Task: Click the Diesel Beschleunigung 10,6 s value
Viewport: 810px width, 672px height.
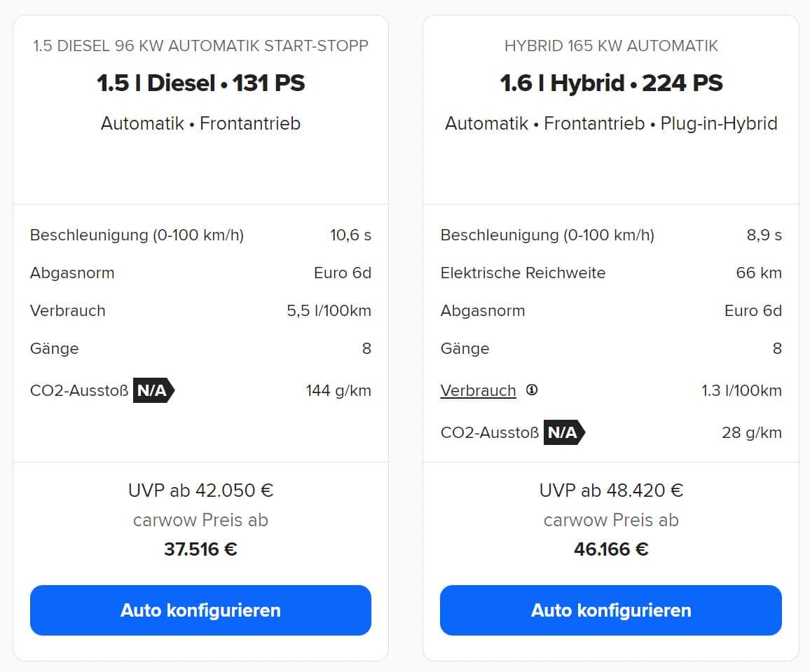Action: [x=350, y=235]
